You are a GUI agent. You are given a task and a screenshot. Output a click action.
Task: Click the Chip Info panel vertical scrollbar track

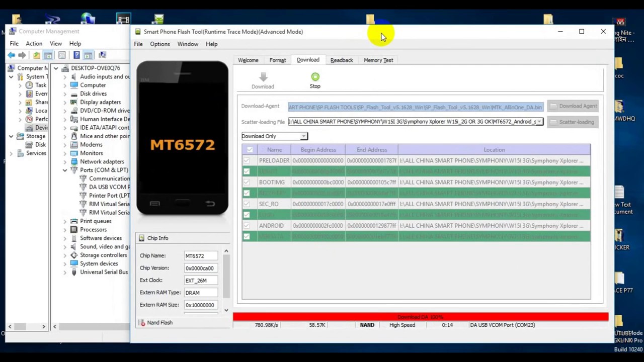[x=226, y=281]
